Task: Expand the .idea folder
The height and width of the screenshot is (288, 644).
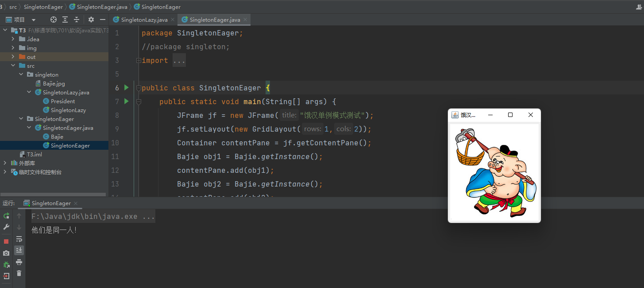Action: pyautogui.click(x=13, y=39)
